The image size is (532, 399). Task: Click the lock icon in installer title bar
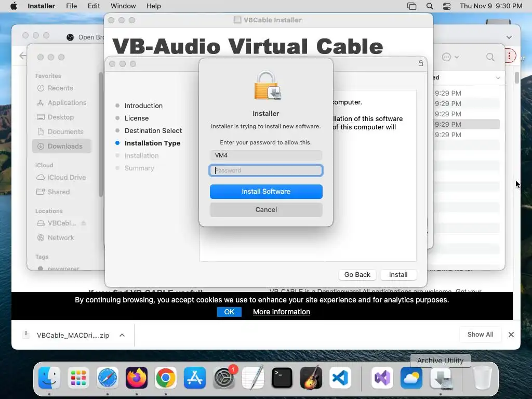coord(421,63)
